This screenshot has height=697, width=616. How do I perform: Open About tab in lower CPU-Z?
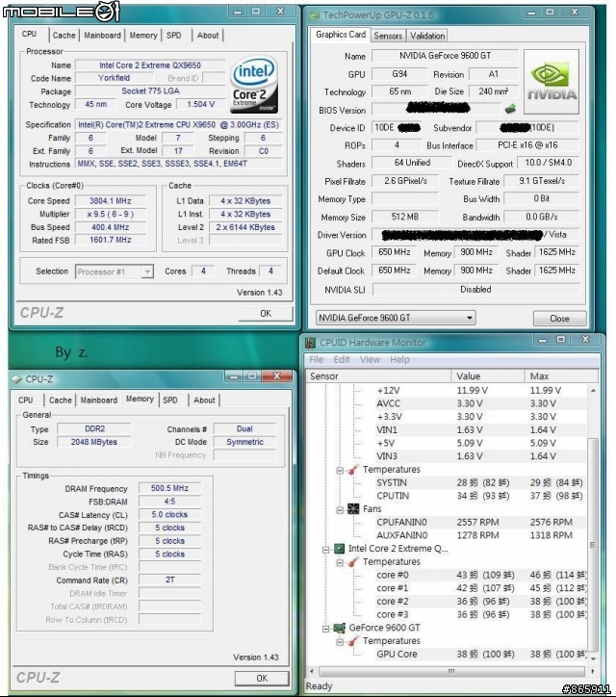(204, 400)
